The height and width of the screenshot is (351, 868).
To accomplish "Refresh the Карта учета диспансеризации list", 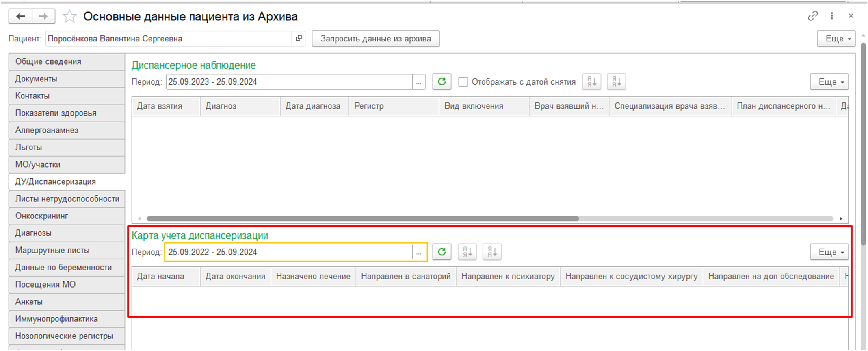I will click(442, 252).
